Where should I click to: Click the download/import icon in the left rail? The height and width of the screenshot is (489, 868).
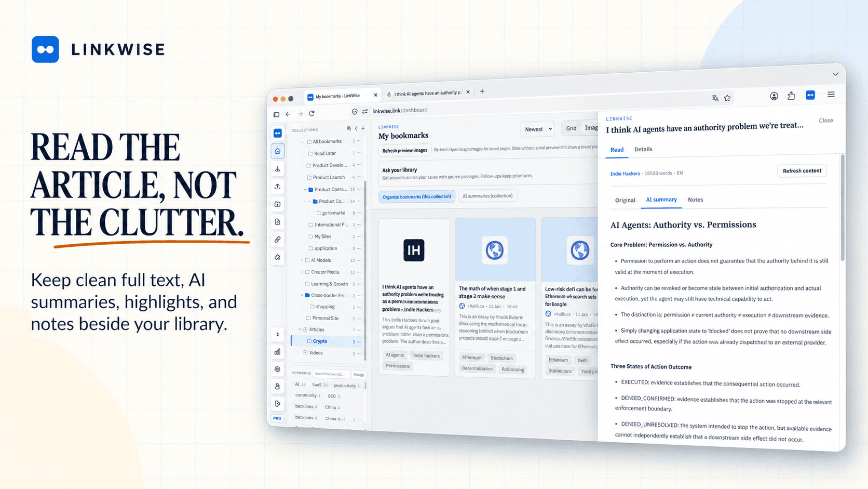(278, 169)
